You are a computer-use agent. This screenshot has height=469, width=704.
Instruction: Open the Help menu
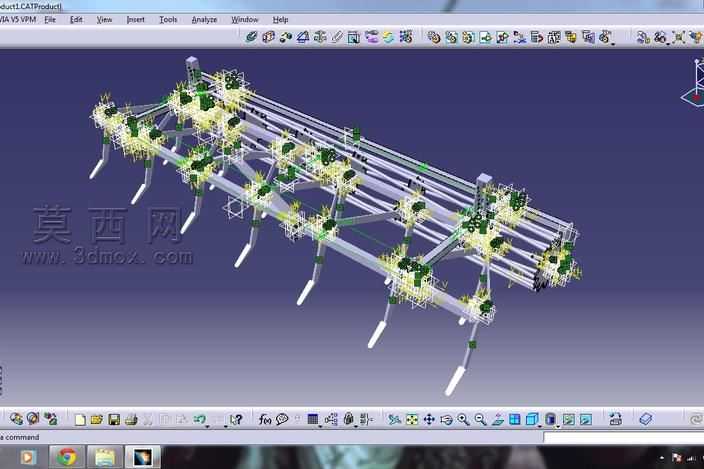(281, 20)
